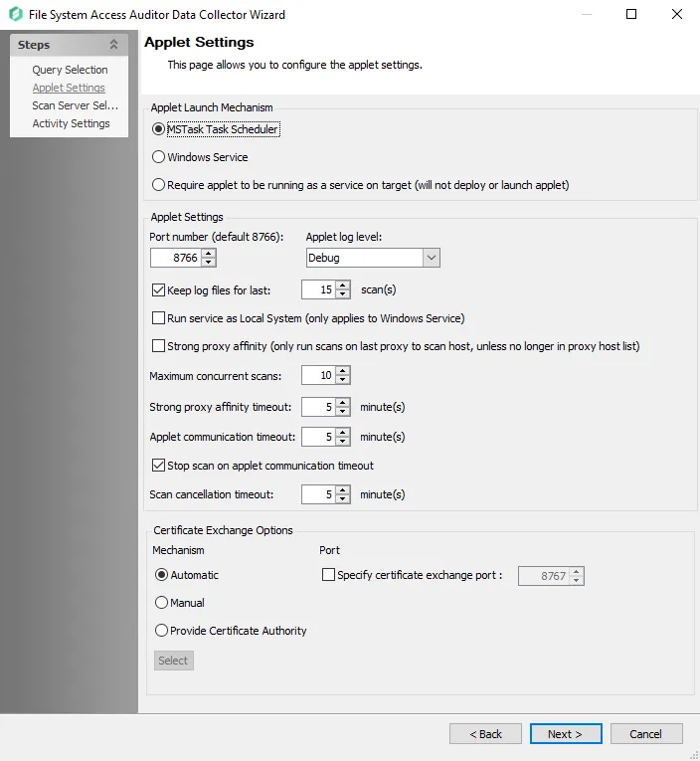The width and height of the screenshot is (700, 761).
Task: Decrease Strong proxy affinity timeout minutes
Action: 342,411
